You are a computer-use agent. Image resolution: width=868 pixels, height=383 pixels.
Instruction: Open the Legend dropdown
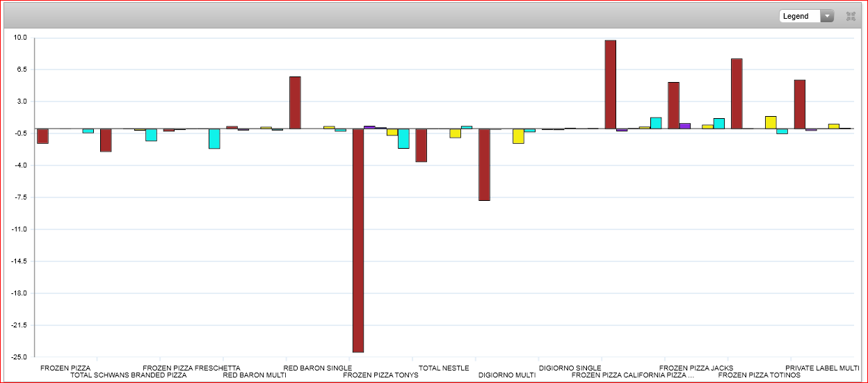pyautogui.click(x=800, y=16)
